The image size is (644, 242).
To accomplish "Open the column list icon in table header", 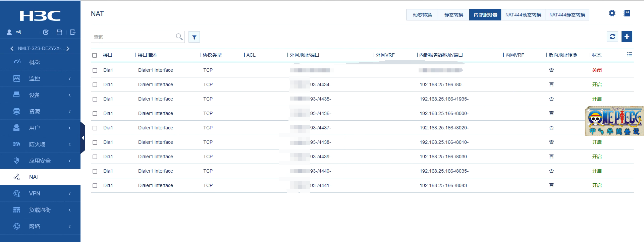I will pos(630,55).
